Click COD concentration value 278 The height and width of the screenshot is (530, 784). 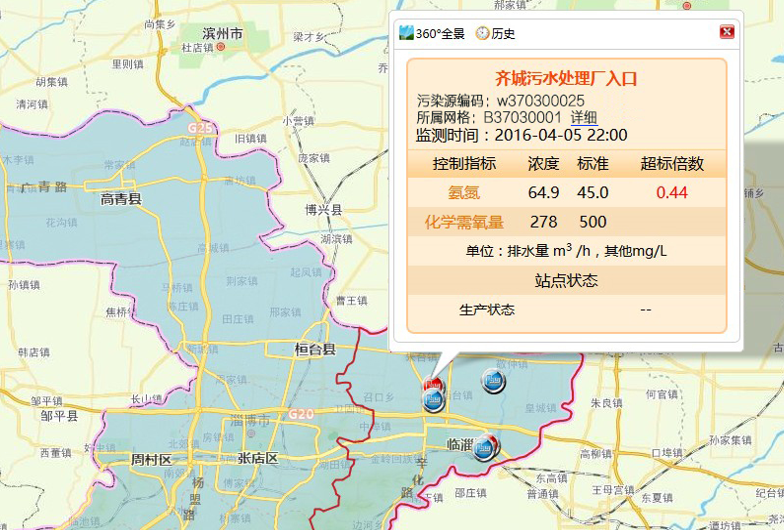[x=544, y=222]
